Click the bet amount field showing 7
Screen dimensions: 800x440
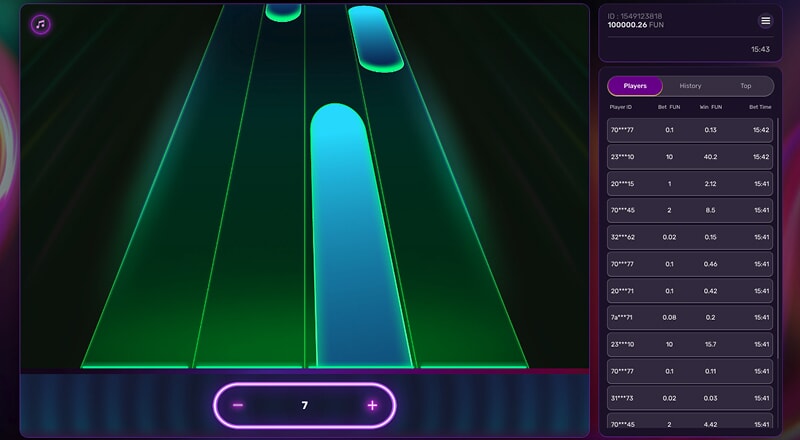coord(304,405)
